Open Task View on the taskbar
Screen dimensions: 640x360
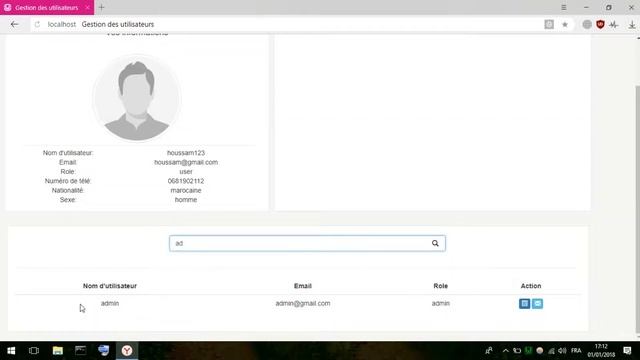(34, 351)
